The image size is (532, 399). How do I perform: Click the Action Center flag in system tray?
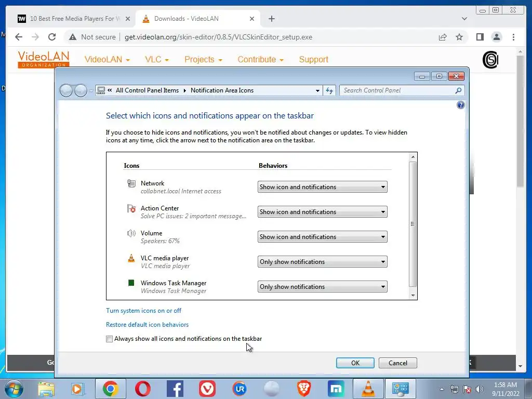467,389
